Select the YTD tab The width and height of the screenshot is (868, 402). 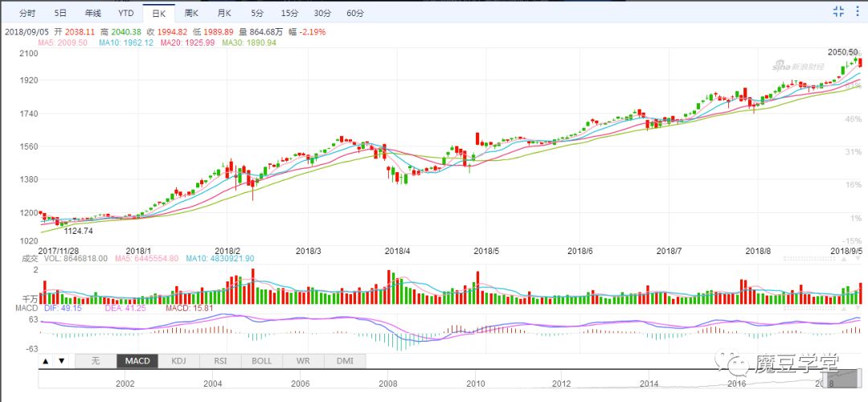[x=125, y=13]
